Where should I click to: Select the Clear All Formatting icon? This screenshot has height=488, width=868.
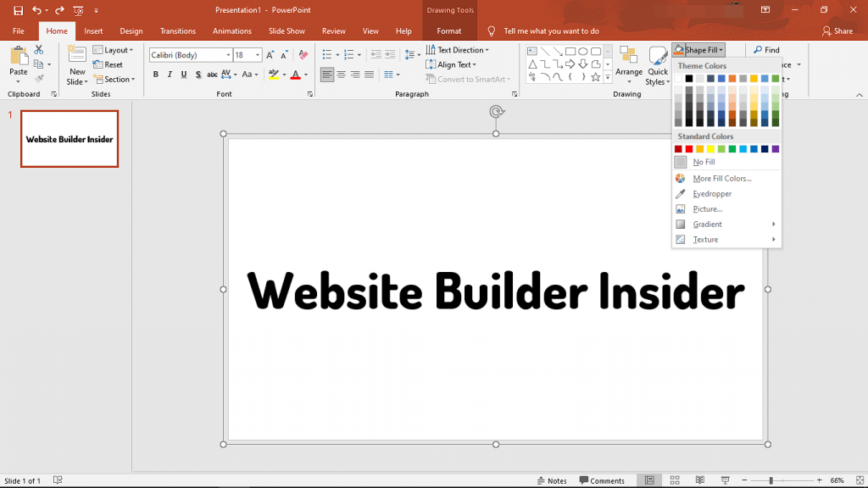[302, 53]
